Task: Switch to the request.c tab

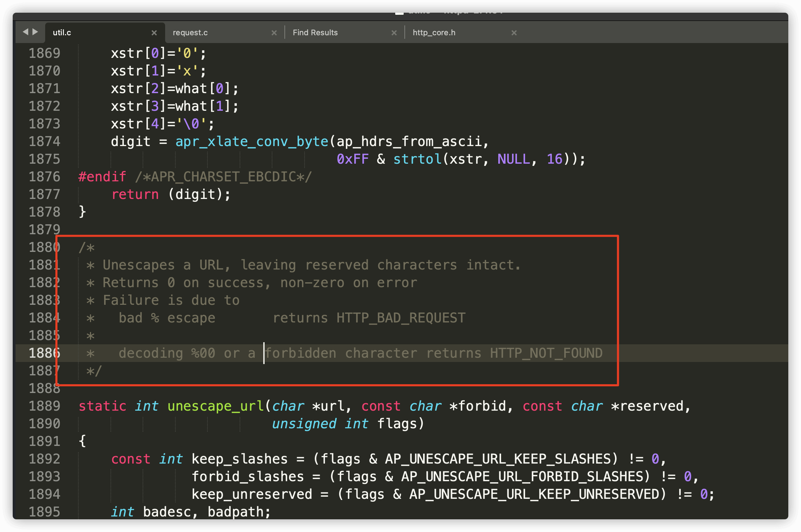Action: (190, 33)
